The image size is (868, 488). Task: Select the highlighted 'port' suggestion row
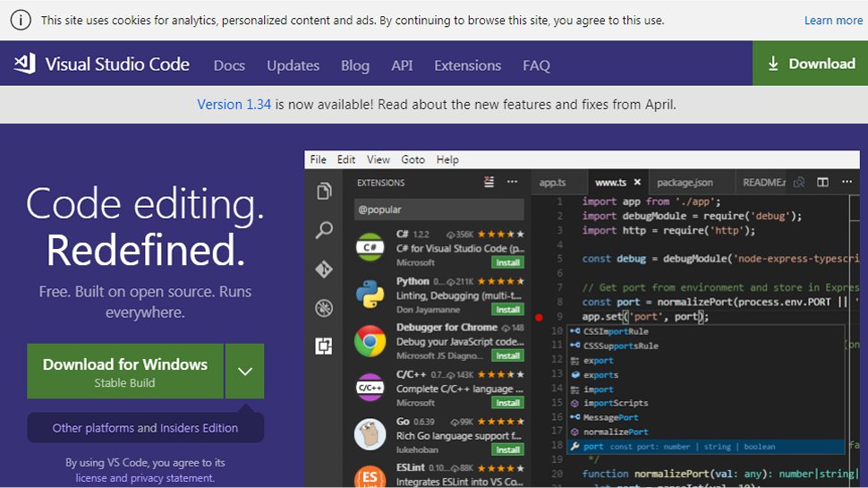click(x=706, y=447)
